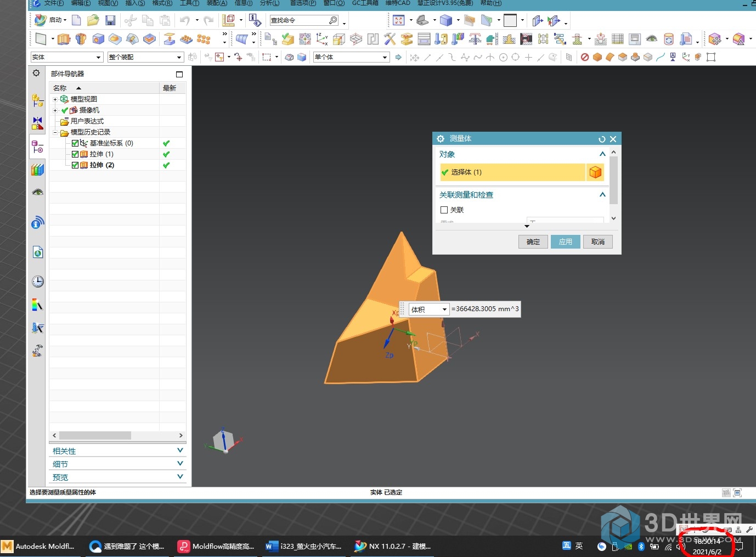Screen dimensions: 756x557
Task: Open the 帮助(H) menu
Action: click(491, 3)
